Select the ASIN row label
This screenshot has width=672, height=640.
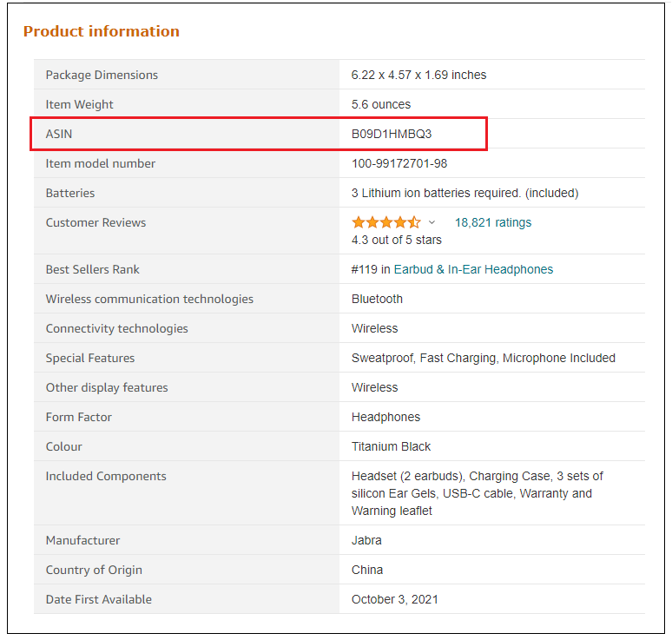point(59,134)
